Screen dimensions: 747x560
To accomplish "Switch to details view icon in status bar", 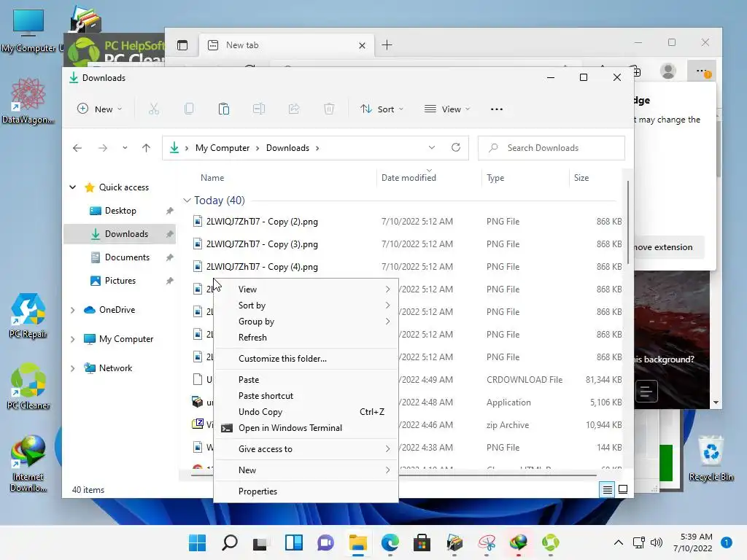I will (x=608, y=489).
